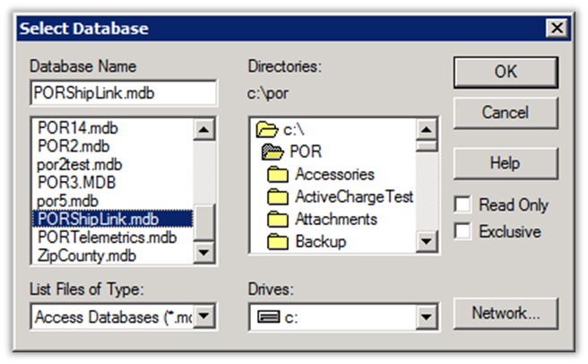Close the Select Database dialog
Image resolution: width=588 pixels, height=364 pixels.
click(x=555, y=28)
